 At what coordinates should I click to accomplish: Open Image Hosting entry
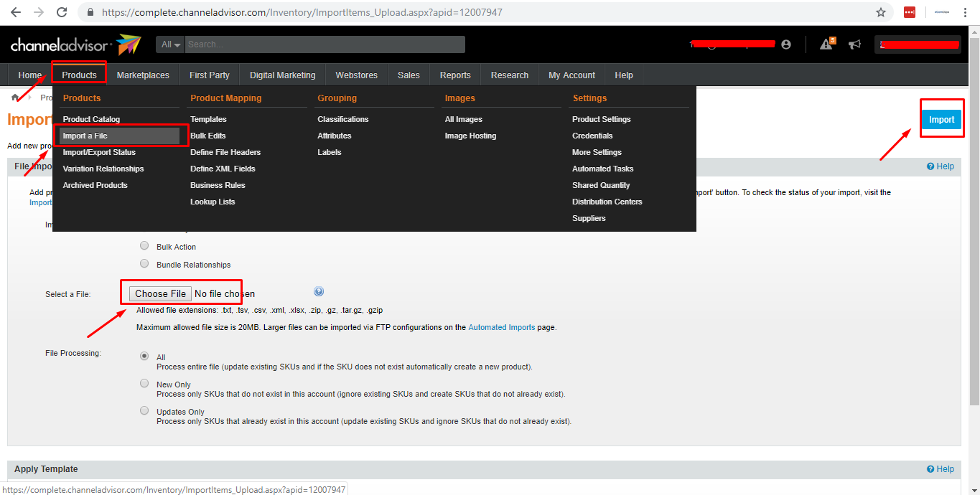[x=470, y=136]
